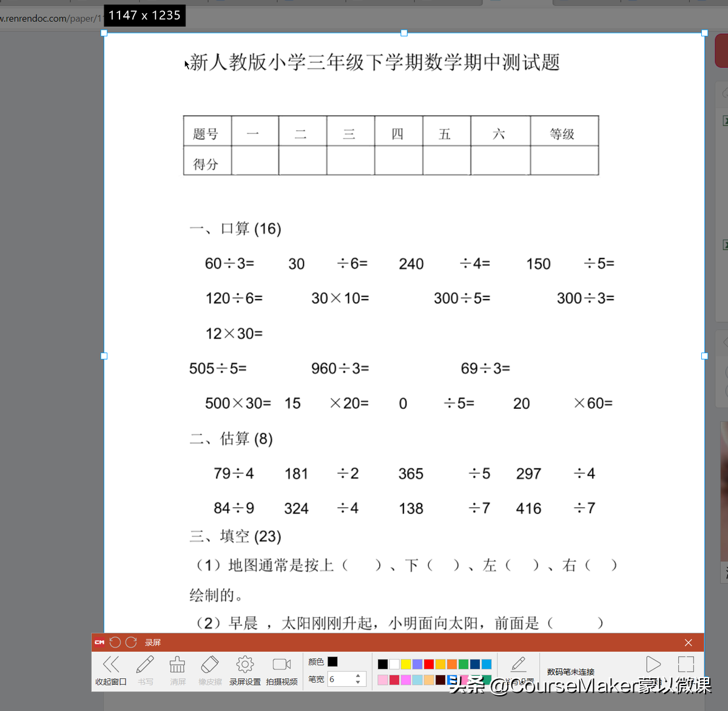Click the estimate problem 79÷4

click(234, 473)
